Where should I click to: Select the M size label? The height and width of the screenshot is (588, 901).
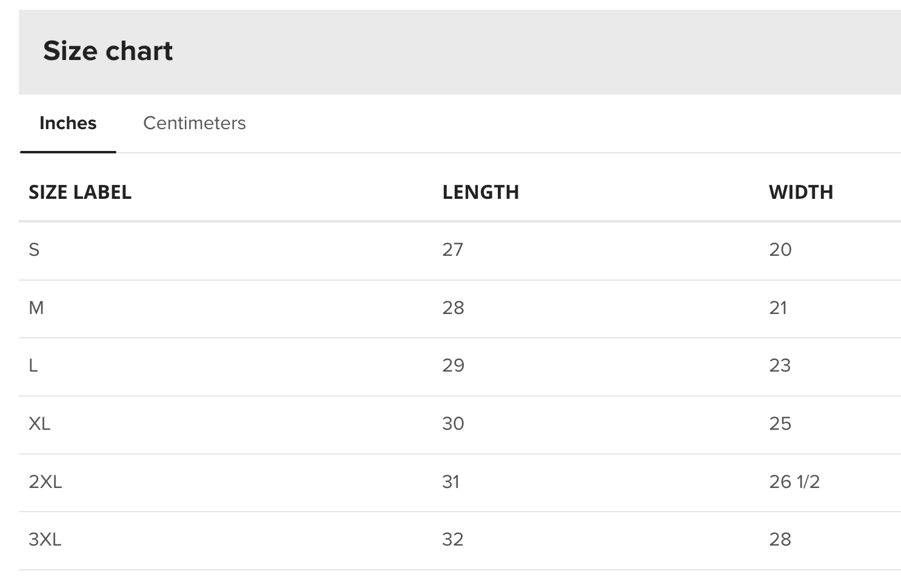(x=36, y=308)
